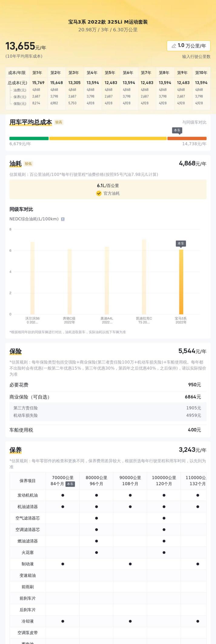Image resolution: width=216 pixels, height=644 pixels.
Task: Click the 较低 badge next to 油耗
Action: (x=28, y=164)
